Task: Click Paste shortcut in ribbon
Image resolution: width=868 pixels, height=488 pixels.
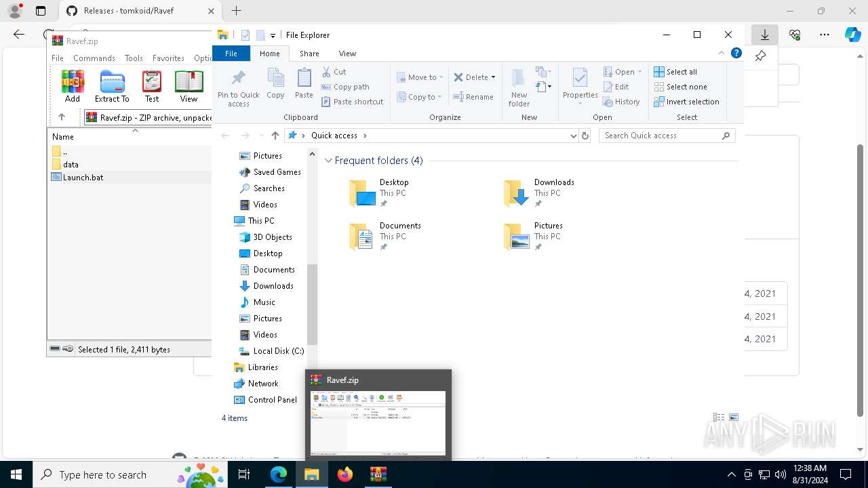Action: (352, 102)
